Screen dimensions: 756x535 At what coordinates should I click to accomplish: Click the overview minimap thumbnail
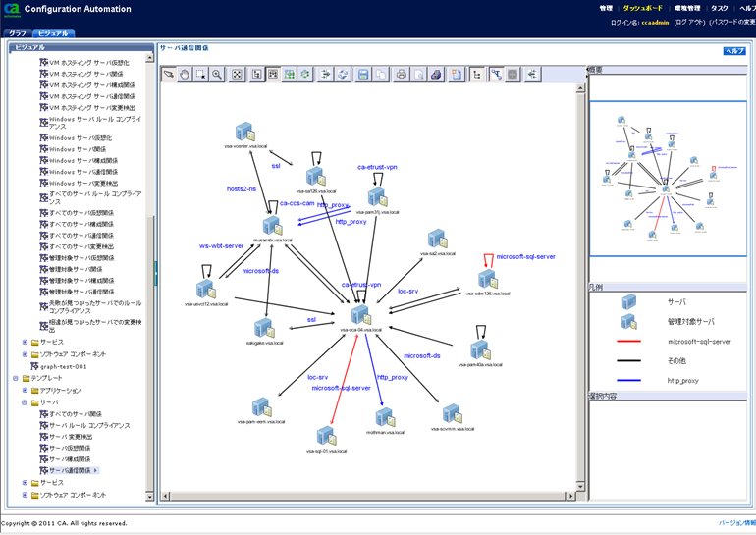[x=668, y=179]
